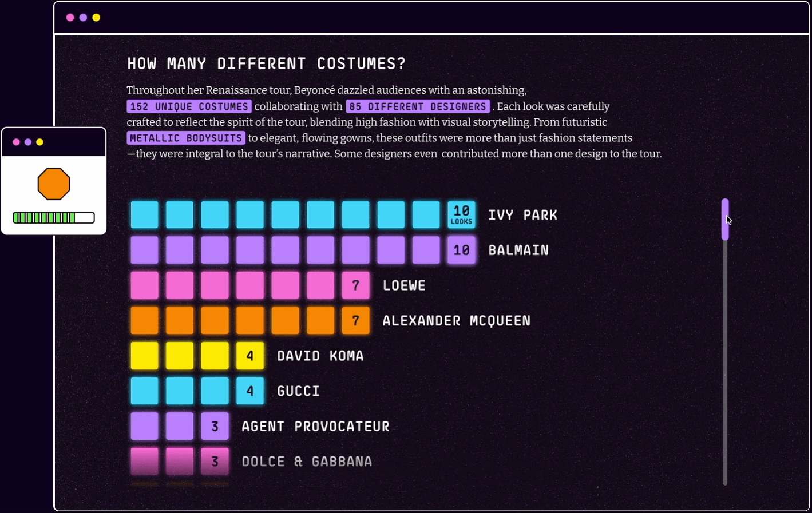812x513 pixels.
Task: Click the orange octagon stop icon
Action: tap(54, 184)
